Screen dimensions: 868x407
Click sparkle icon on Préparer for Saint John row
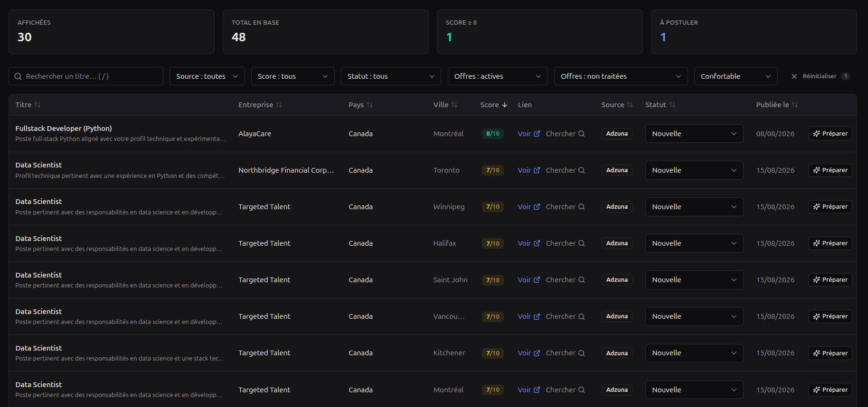[x=817, y=280]
